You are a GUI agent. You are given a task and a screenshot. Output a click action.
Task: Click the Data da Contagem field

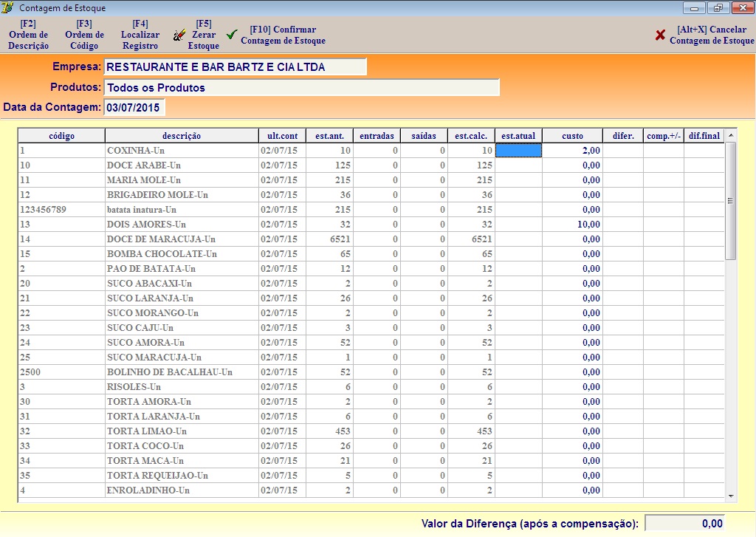(x=134, y=108)
